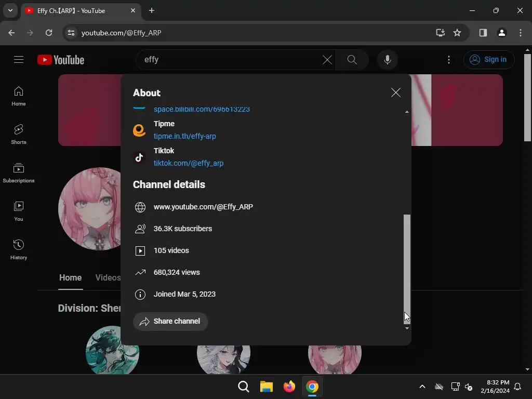The width and height of the screenshot is (532, 399).
Task: Click the browser address bar
Action: point(251,33)
